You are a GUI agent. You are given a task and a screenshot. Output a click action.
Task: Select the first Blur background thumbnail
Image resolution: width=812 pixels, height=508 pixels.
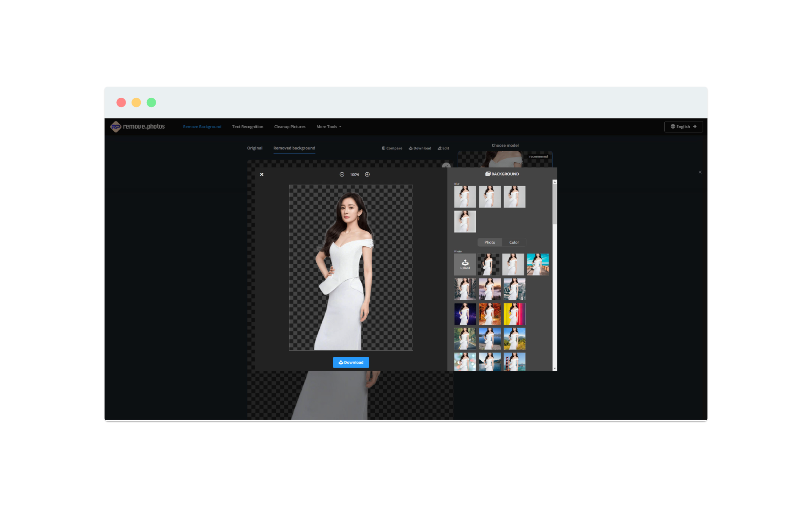coord(465,196)
